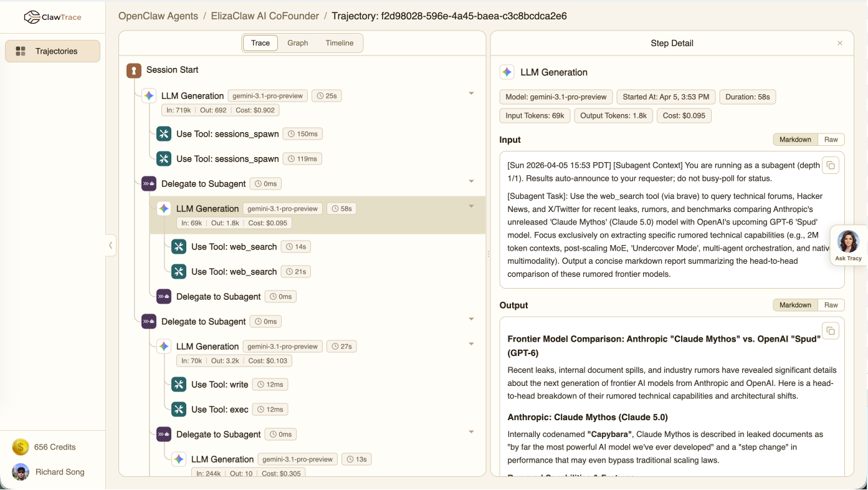Click the Delegate to Subagent badge icon
The image size is (868, 490).
click(x=148, y=183)
